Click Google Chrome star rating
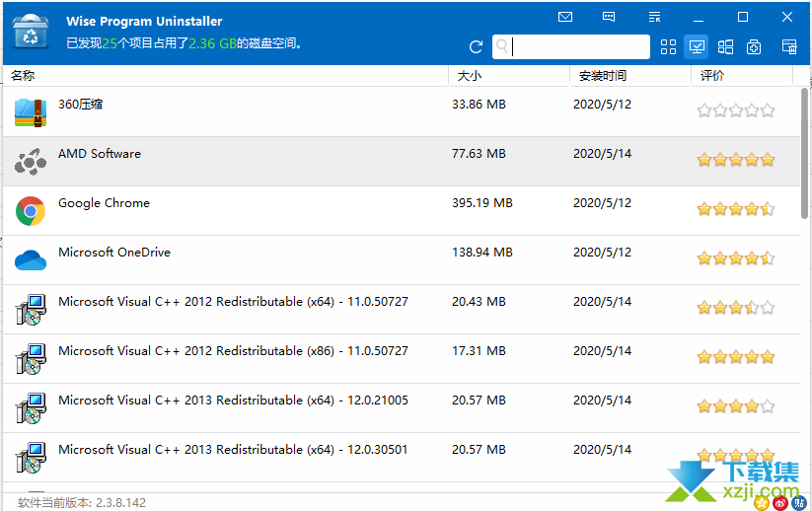 [736, 209]
